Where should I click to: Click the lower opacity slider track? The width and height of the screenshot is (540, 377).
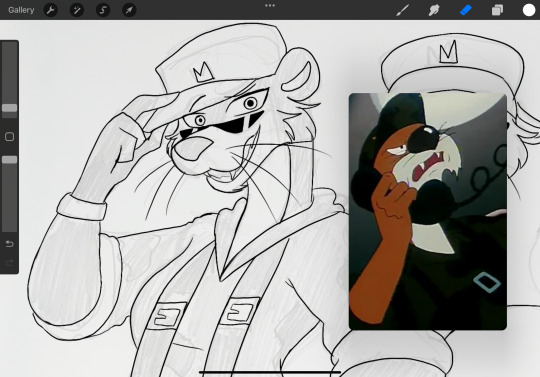[x=9, y=194]
